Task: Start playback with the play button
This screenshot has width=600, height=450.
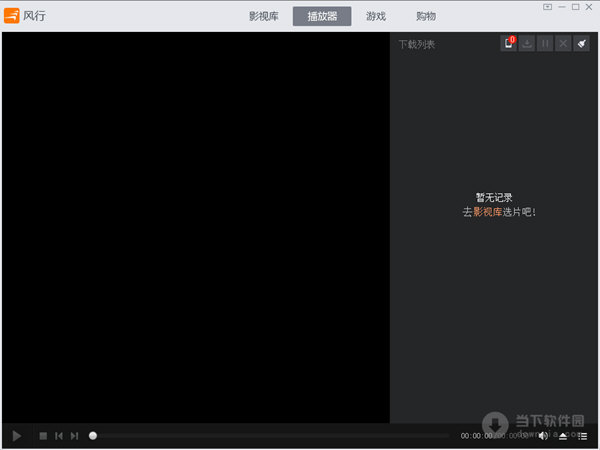Action: point(16,436)
